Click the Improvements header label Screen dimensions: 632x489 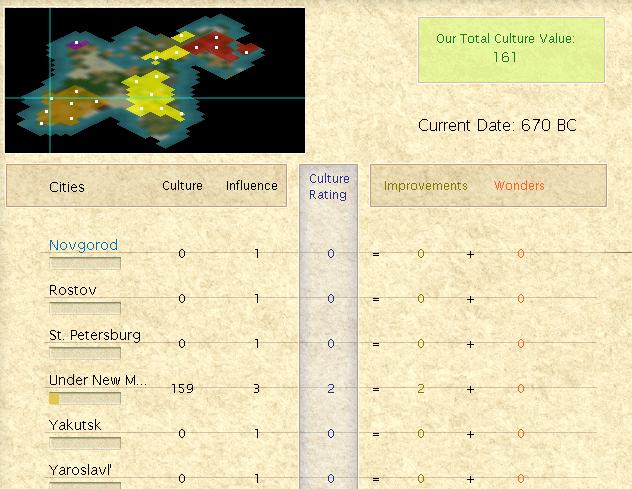click(x=425, y=186)
